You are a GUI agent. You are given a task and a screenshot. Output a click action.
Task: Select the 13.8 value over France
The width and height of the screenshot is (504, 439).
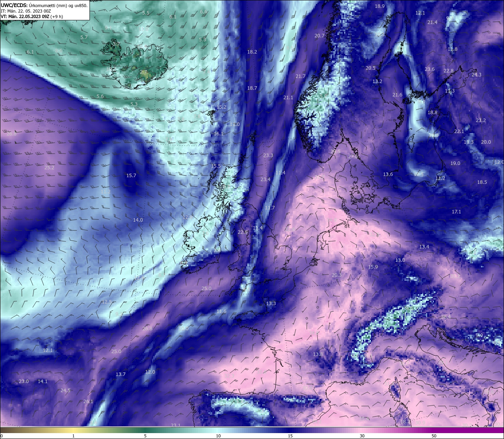tap(318, 354)
